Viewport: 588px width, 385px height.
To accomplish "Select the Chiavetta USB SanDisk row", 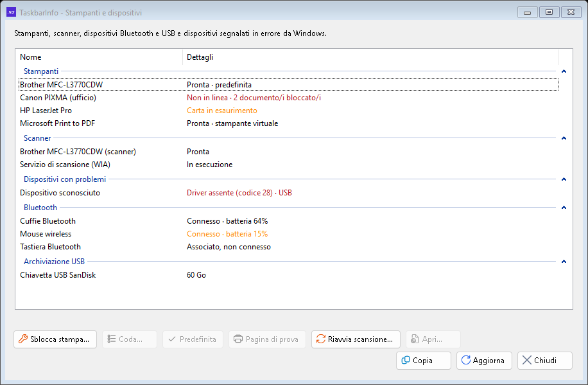I will 288,275.
